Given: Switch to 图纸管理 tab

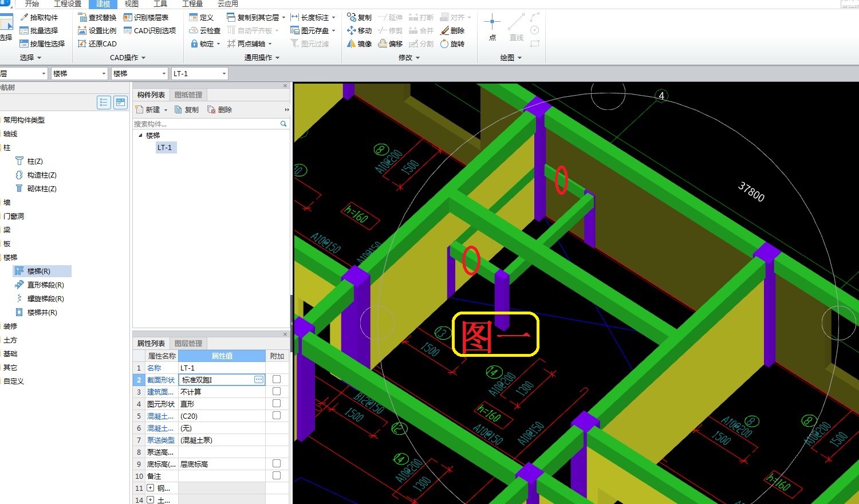Looking at the screenshot, I should coord(188,94).
